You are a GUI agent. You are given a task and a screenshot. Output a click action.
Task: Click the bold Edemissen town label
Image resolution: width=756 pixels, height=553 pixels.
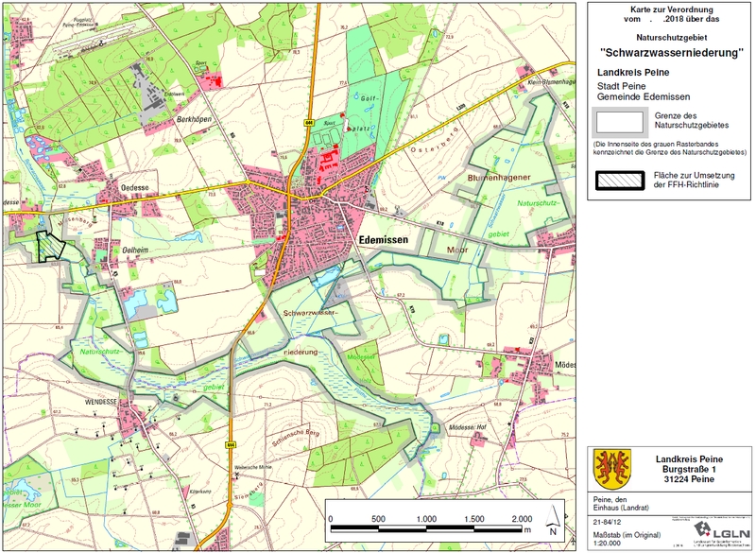click(x=384, y=241)
